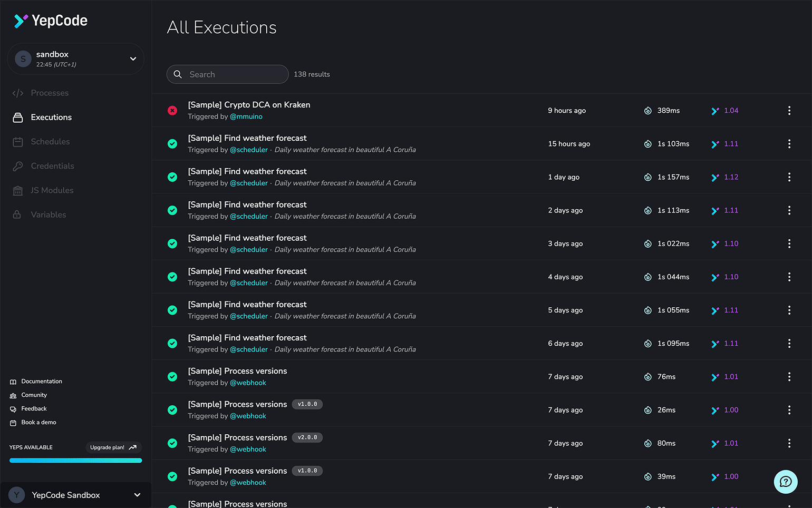Click the YEPS available progress bar
This screenshot has height=508, width=812.
tap(75, 460)
